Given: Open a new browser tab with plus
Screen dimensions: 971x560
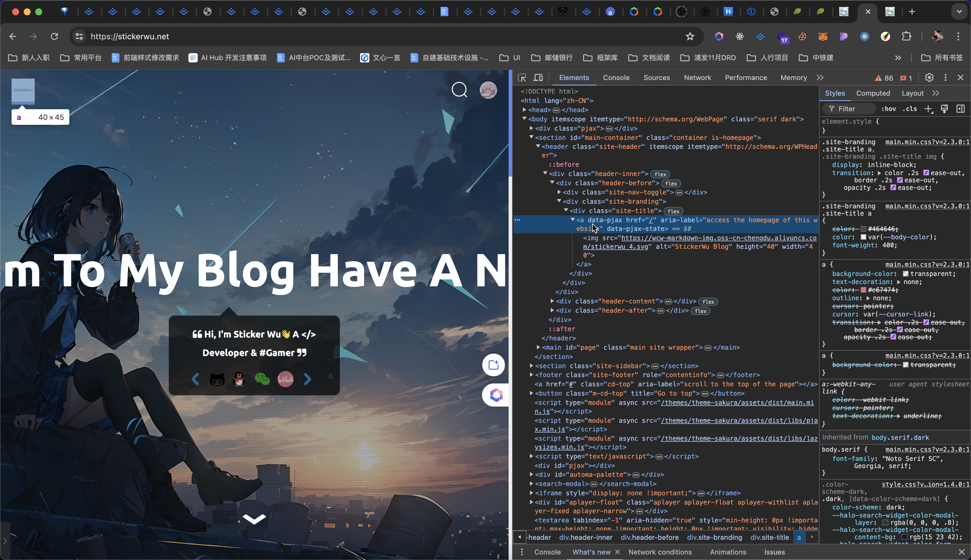Looking at the screenshot, I should click(912, 12).
